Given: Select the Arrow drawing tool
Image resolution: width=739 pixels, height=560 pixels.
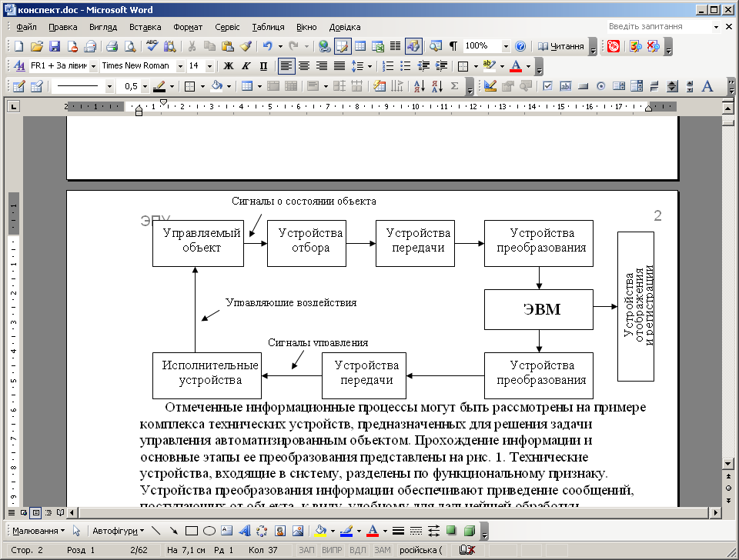Looking at the screenshot, I should click(x=173, y=531).
